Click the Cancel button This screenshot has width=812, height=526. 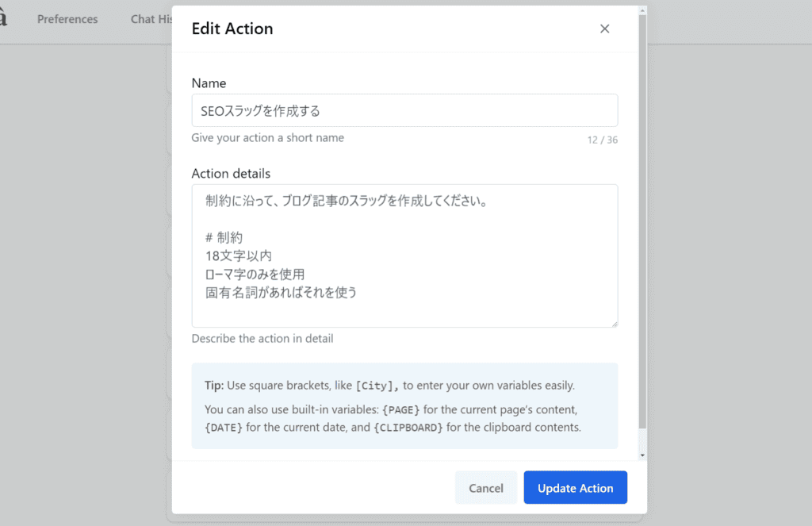(x=486, y=488)
